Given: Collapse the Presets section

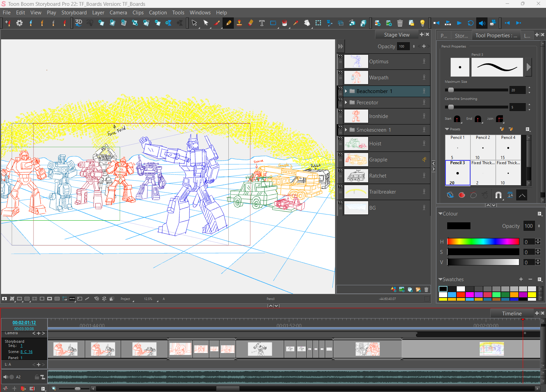Looking at the screenshot, I should [x=447, y=129].
